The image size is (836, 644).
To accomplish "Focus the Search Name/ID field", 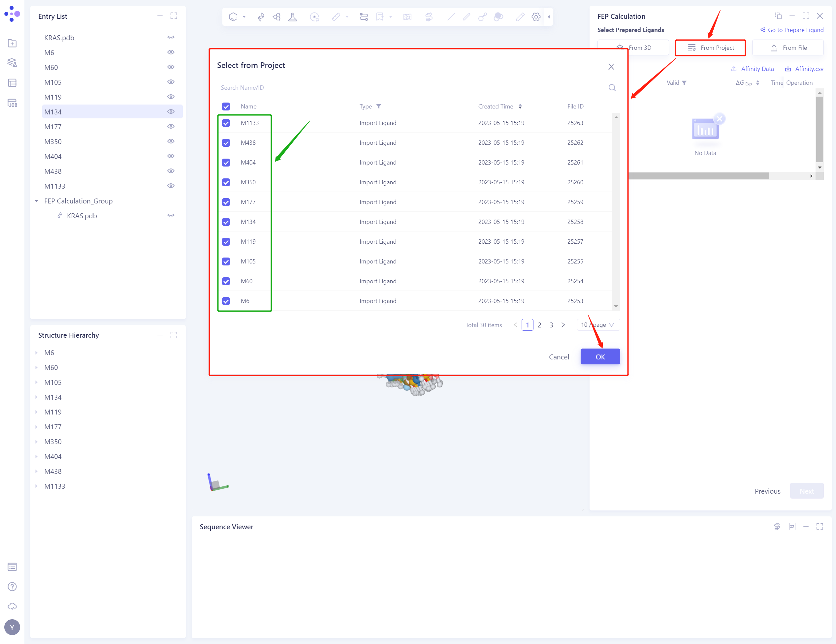I will point(413,88).
